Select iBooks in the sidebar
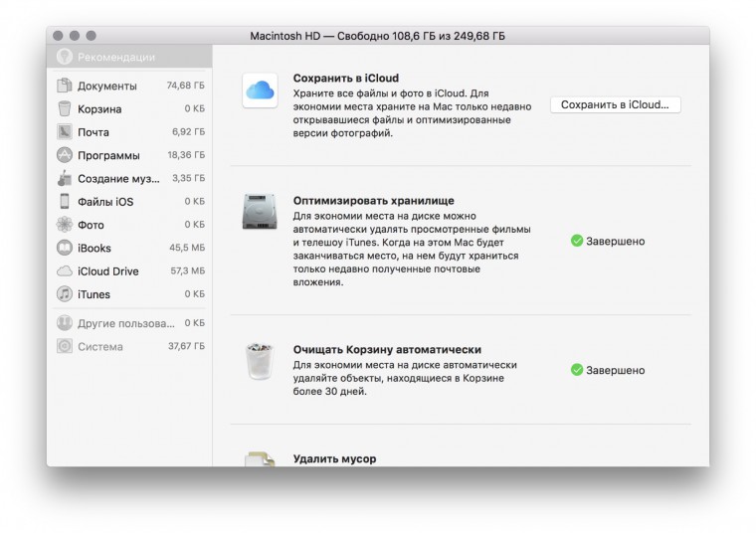Screen dimensions: 756x533 129,248
